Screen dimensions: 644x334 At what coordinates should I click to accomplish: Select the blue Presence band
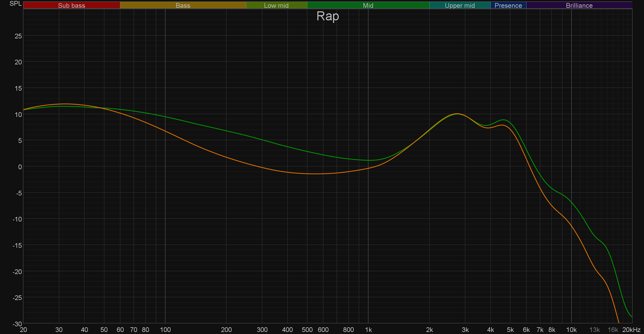tap(508, 5)
